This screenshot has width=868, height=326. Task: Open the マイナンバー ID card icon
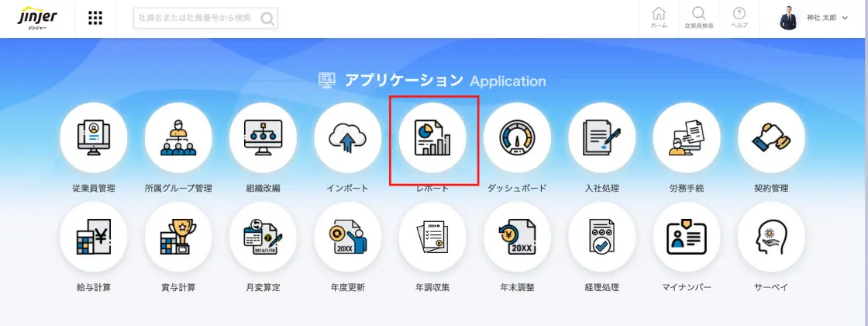click(x=687, y=237)
